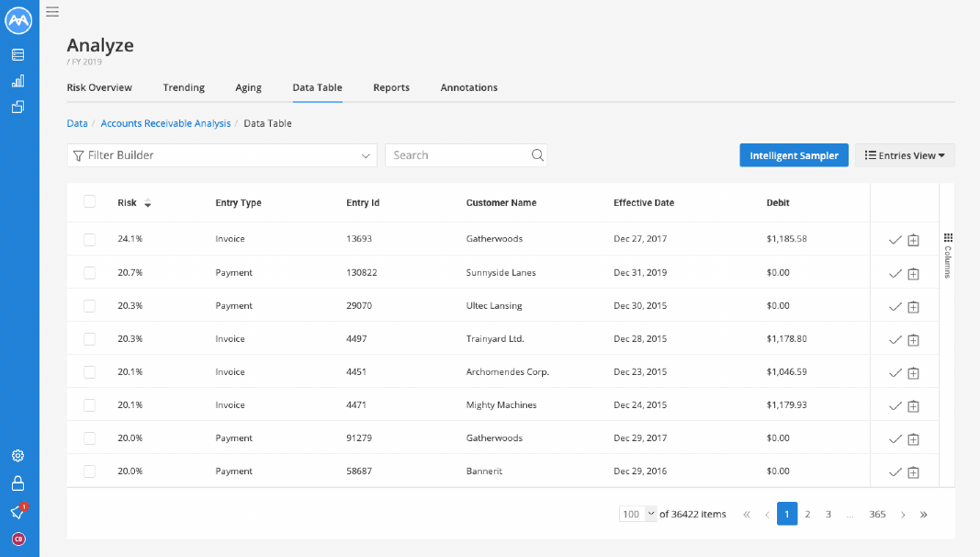Click checkmark icon for entry 130822
The height and width of the screenshot is (557, 980).
pyautogui.click(x=895, y=274)
